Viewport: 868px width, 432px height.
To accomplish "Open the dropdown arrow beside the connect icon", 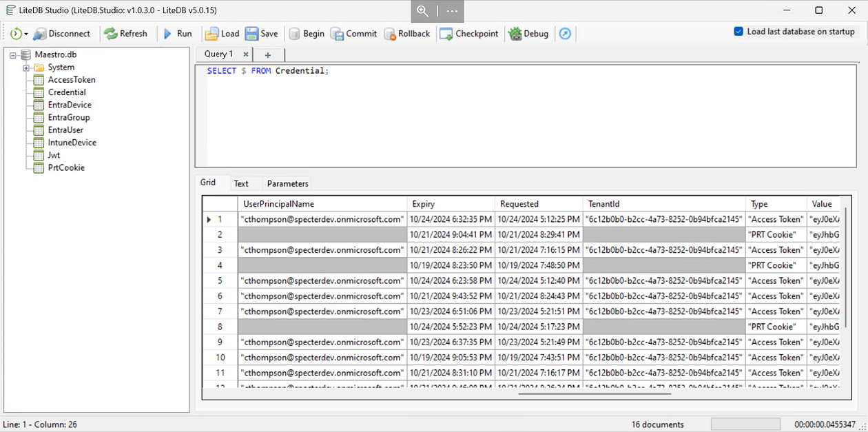I will coord(26,34).
